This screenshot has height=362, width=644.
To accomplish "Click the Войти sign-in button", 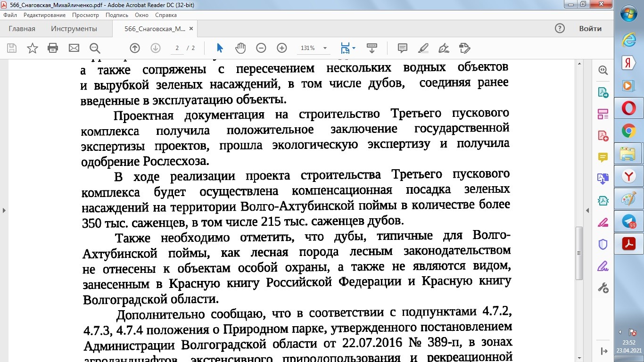I will tap(590, 29).
